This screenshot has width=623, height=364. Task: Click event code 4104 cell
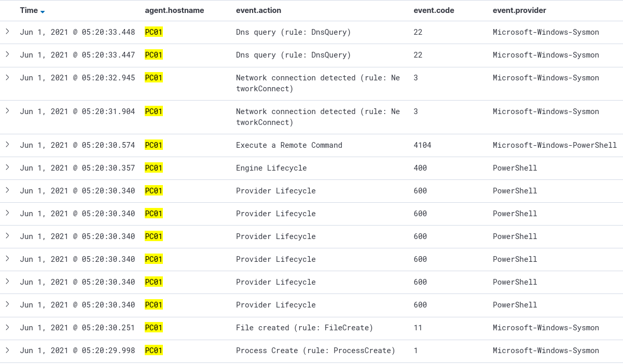(422, 145)
